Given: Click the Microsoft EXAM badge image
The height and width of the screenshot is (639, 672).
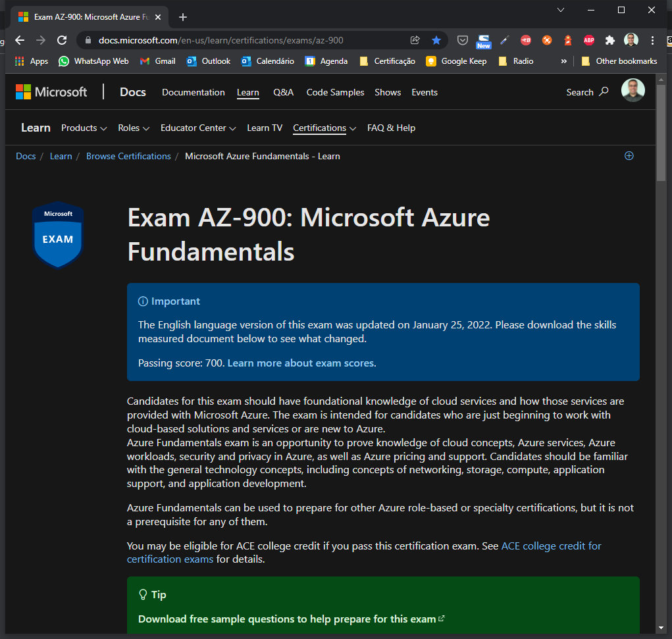Looking at the screenshot, I should tap(58, 235).
